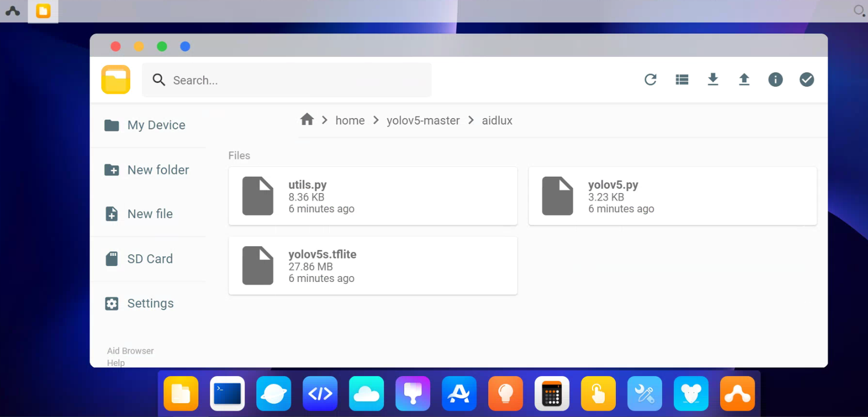Click the yolov5s.tflite document icon
868x417 pixels.
[x=258, y=266]
